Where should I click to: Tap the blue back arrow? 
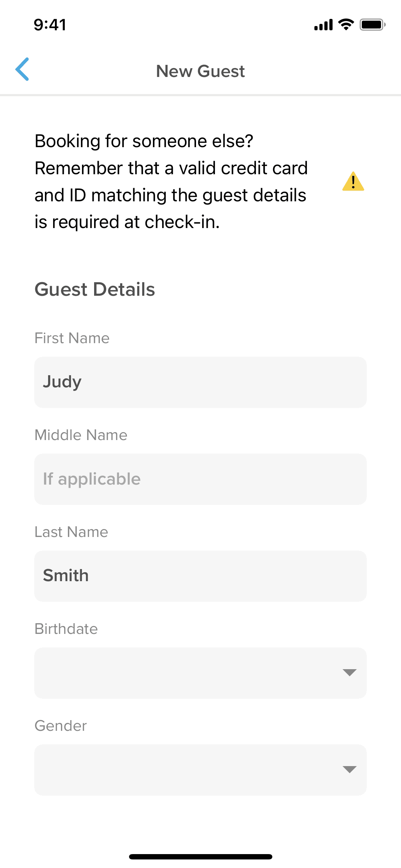pos(22,69)
